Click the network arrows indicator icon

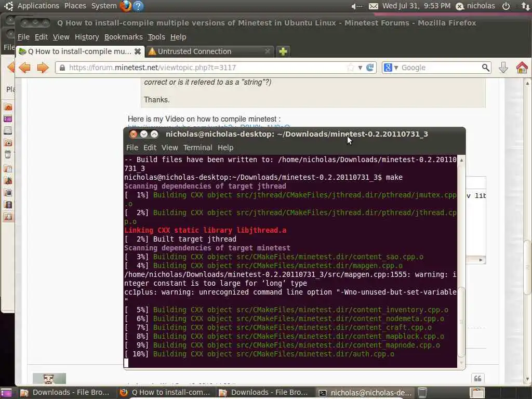tap(525, 6)
